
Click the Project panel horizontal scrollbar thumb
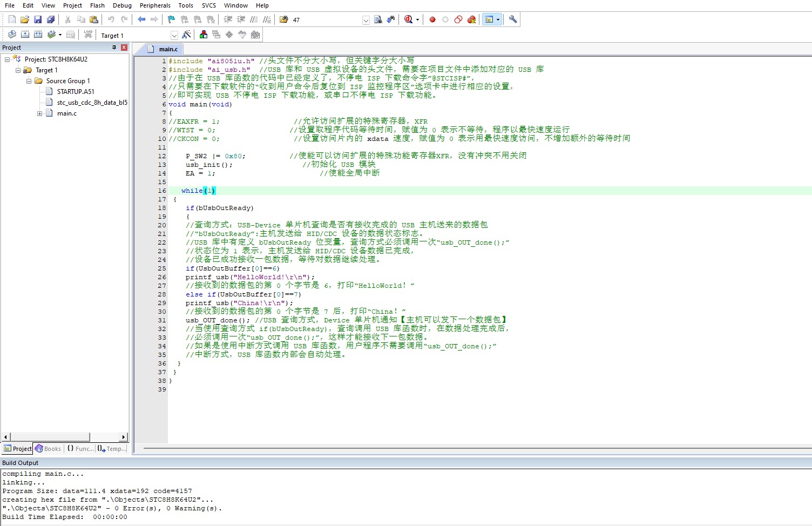50,437
